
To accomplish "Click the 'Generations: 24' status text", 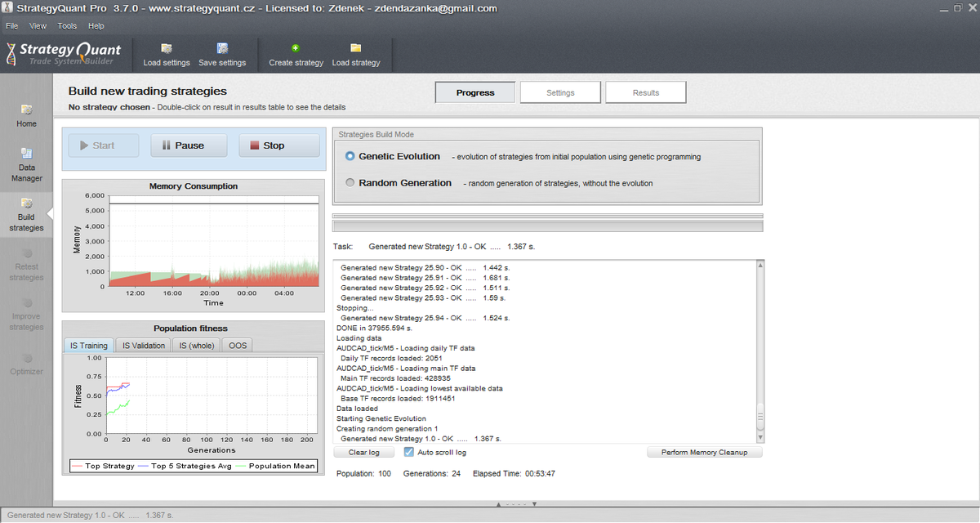I will click(x=431, y=473).
